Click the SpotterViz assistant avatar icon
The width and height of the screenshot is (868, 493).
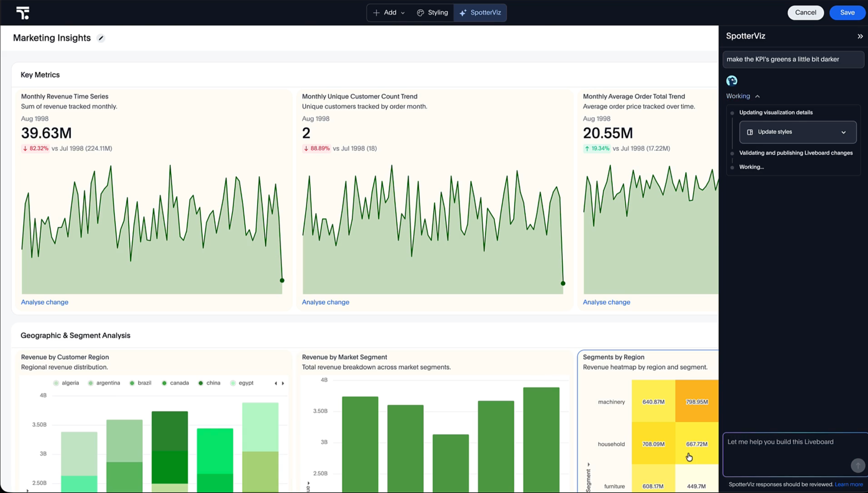point(732,81)
